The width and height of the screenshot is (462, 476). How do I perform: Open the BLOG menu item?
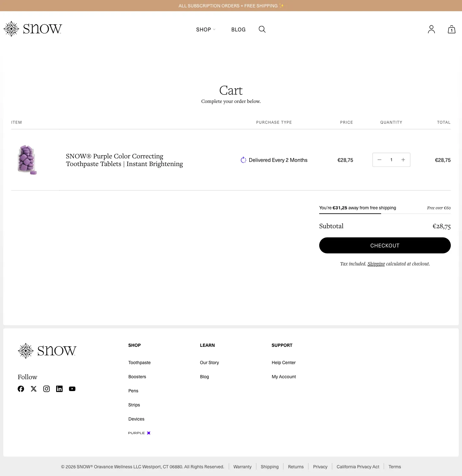238,29
